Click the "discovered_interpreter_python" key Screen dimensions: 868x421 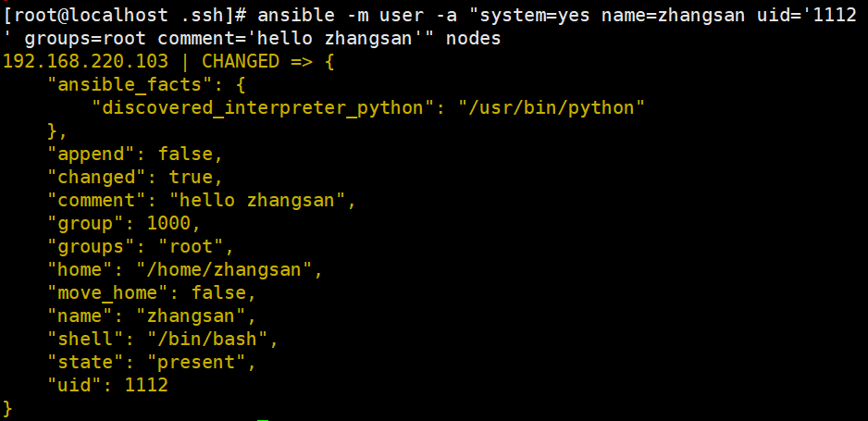tap(263, 107)
